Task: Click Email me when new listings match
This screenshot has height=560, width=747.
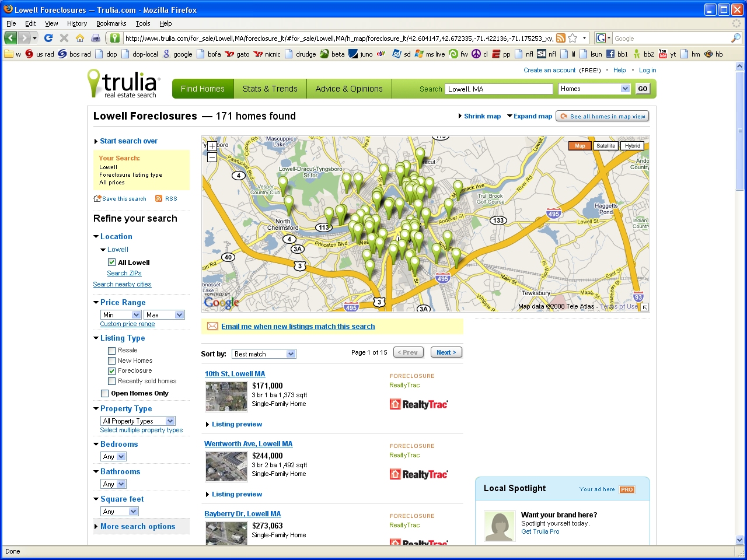Action: 298,327
